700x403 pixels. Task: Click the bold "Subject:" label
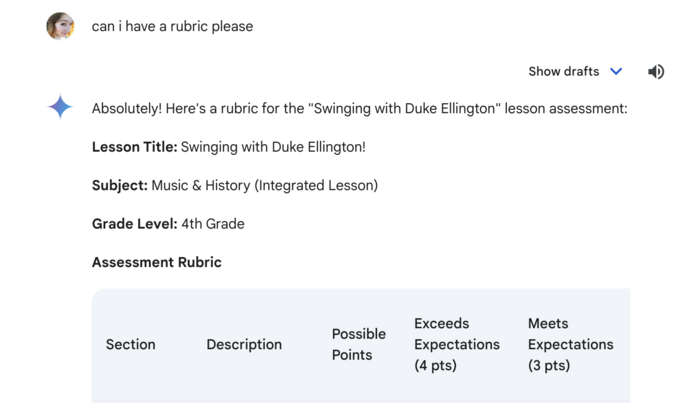click(120, 185)
